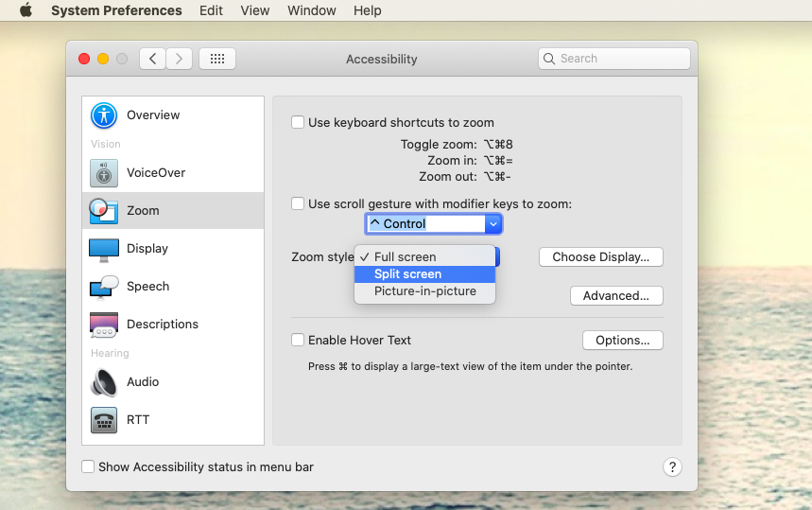Click the Choose Display... button

coord(600,257)
